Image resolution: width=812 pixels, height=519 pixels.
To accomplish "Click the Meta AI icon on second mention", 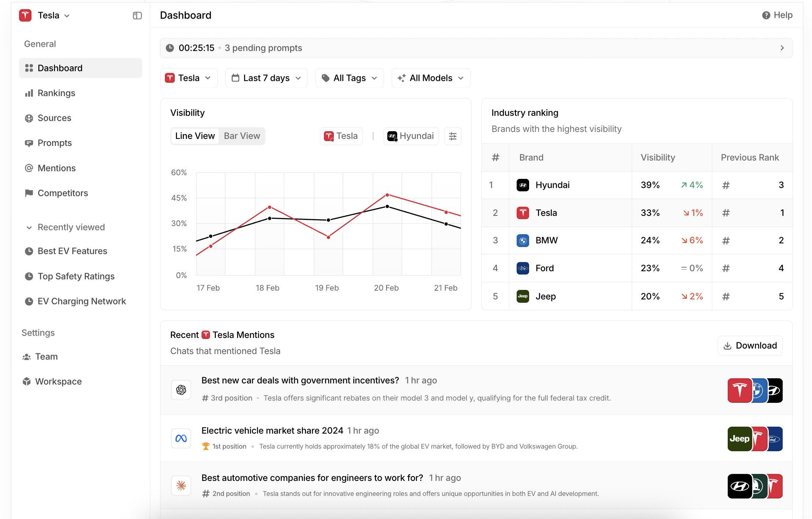I will (x=181, y=438).
